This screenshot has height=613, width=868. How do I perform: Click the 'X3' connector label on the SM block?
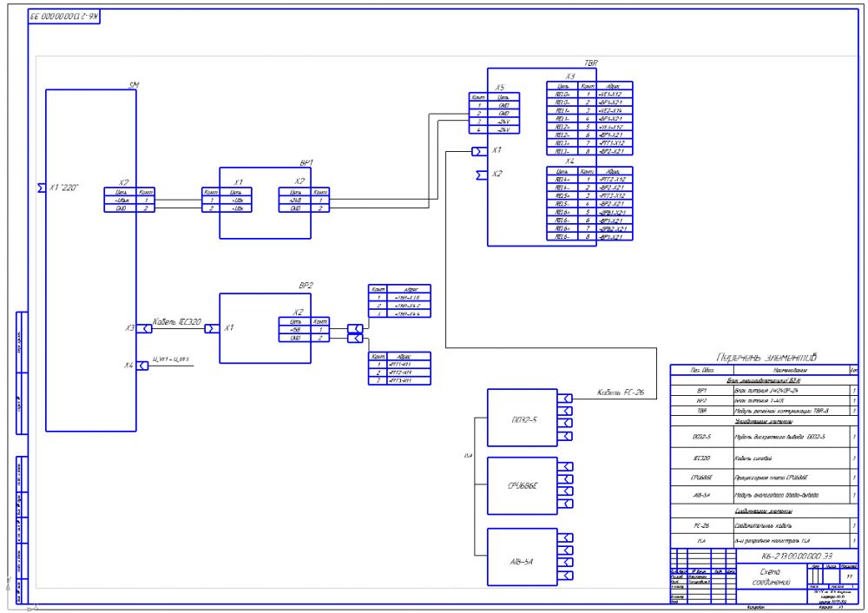pyautogui.click(x=129, y=328)
